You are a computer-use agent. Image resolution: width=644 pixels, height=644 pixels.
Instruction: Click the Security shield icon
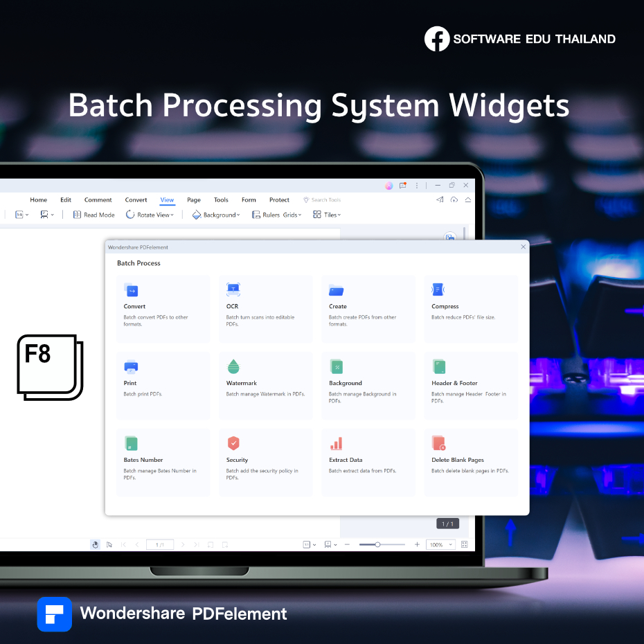(x=233, y=443)
